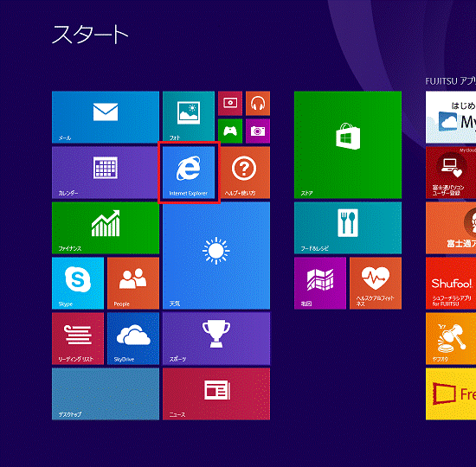Open the Fujitsu user registration (ユーザー登録) tile
Viewport: 476px width, 467px height.
[x=451, y=172]
